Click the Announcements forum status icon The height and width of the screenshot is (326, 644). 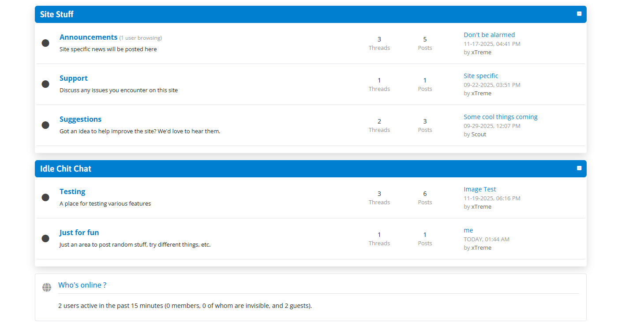point(45,43)
